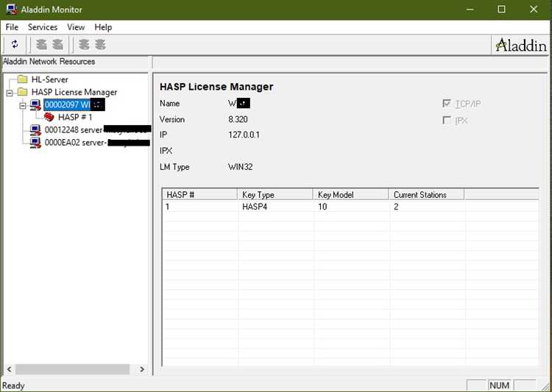Click the Ready status bar text
552x392 pixels.
(x=13, y=385)
